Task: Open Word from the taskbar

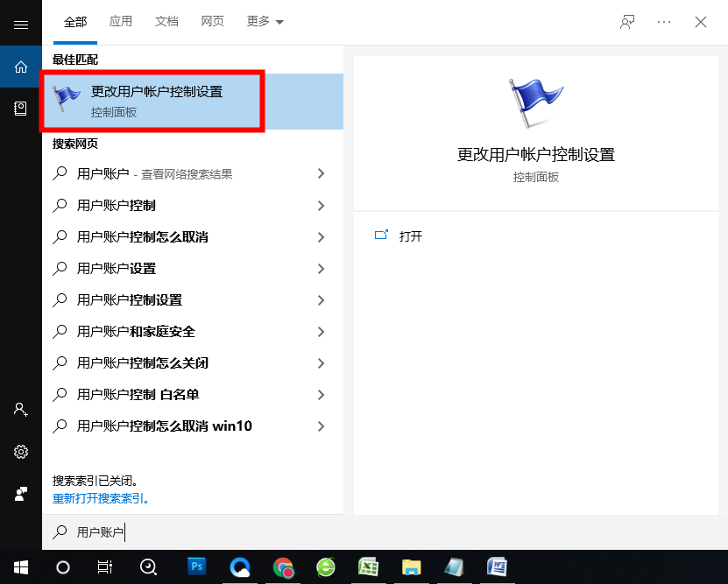Action: pyautogui.click(x=497, y=566)
